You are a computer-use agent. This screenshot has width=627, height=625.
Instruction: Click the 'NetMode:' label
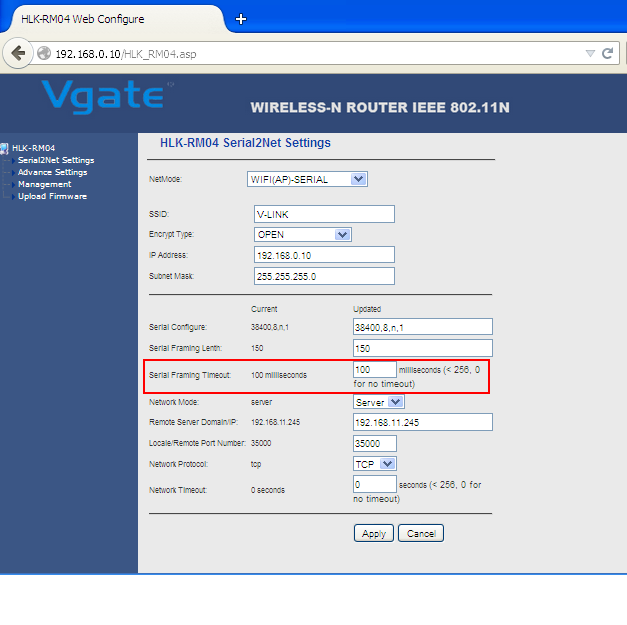(166, 179)
